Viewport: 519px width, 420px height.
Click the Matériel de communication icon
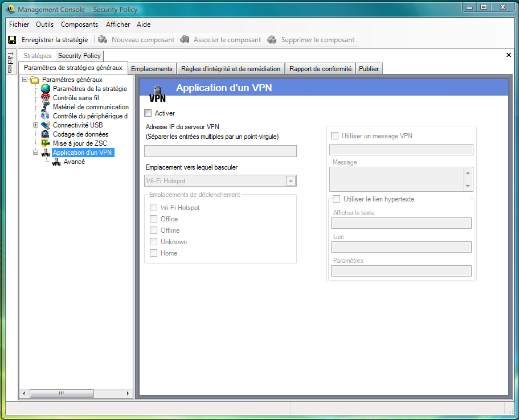tap(46, 107)
